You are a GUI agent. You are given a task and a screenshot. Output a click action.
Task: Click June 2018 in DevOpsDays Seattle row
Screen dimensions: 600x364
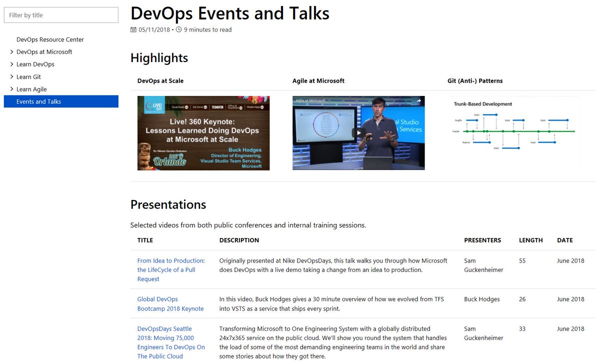coord(570,329)
